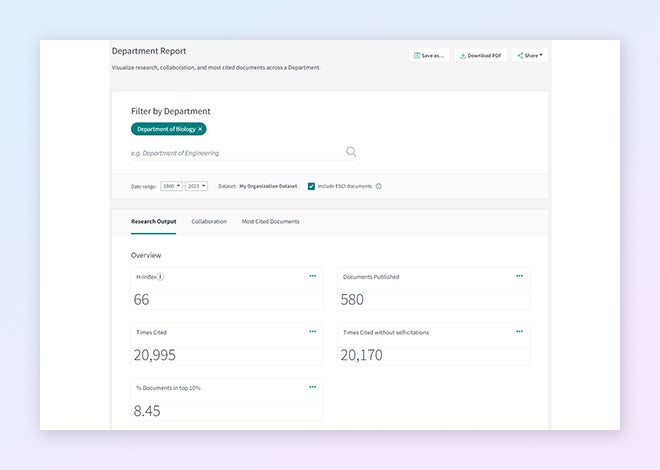Click the search magnifier icon in department filter

351,152
